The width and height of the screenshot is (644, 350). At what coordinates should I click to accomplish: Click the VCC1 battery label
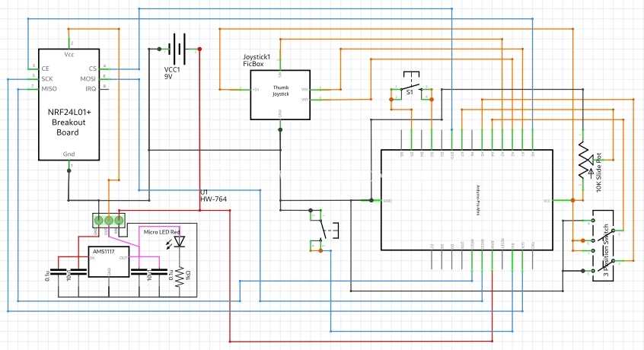172,70
